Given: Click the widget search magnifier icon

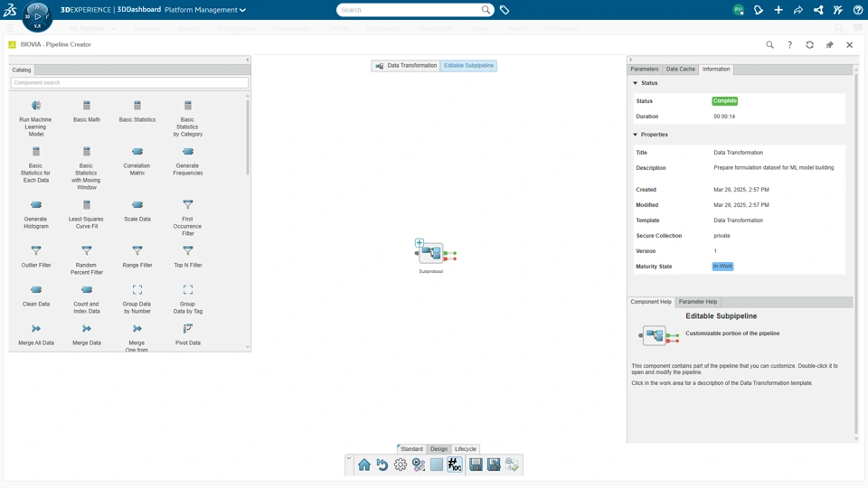Looking at the screenshot, I should 769,45.
